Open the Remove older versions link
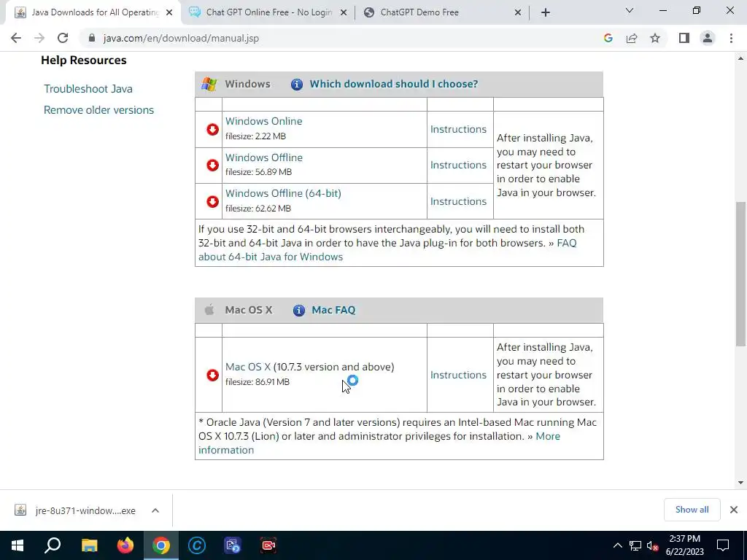This screenshot has width=747, height=560. (x=98, y=110)
